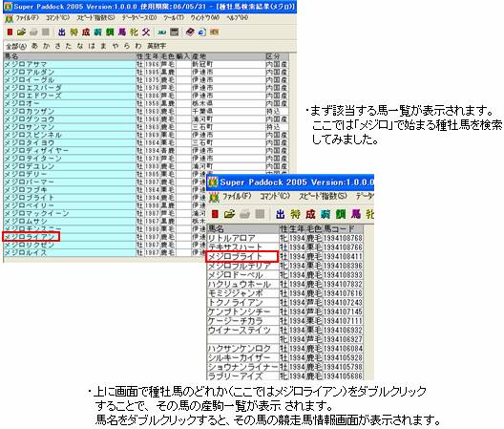Open file with the folder toolbar icon

tap(22, 32)
